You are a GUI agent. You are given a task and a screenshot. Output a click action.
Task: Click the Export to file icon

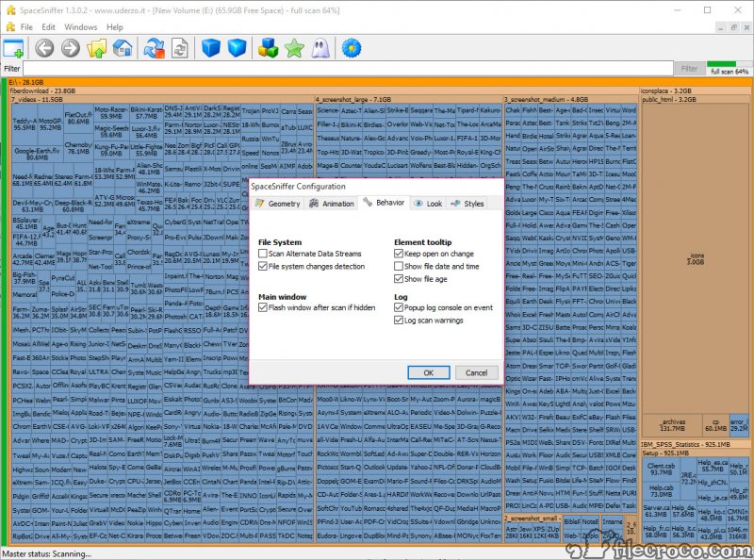tap(179, 48)
